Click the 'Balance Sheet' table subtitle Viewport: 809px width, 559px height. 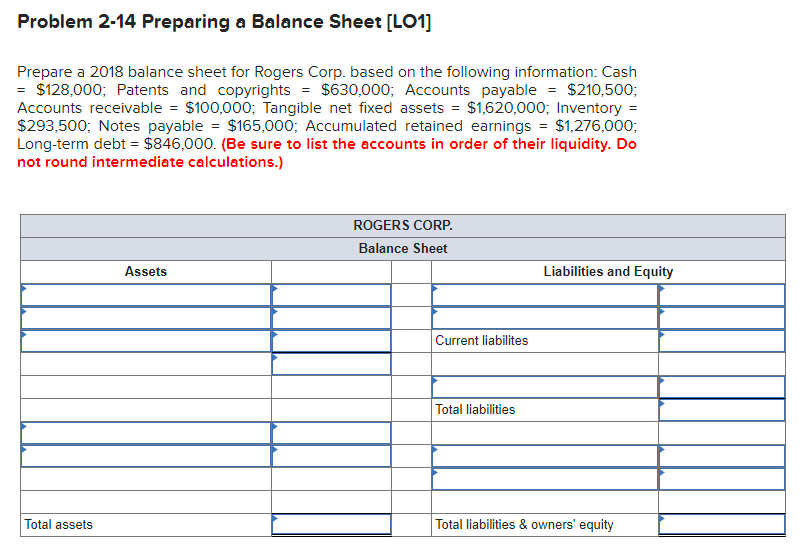click(403, 249)
